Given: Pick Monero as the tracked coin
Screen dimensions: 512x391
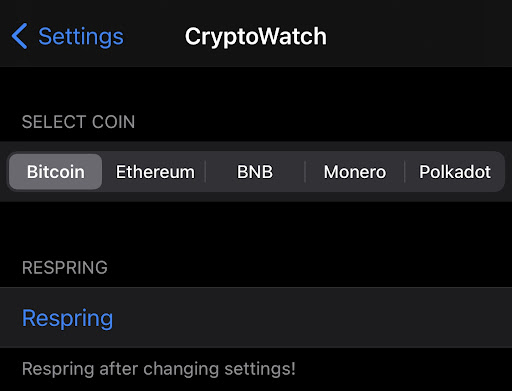Looking at the screenshot, I should coord(355,172).
